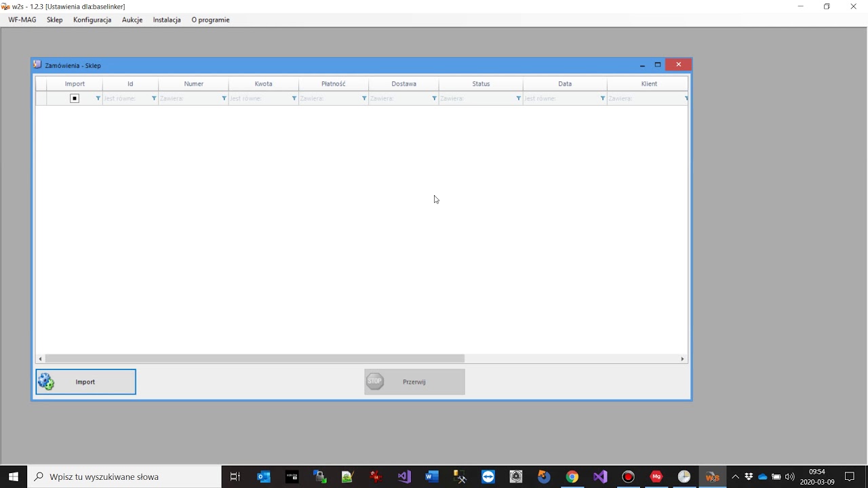Open the Kwota column filter funnel
The width and height of the screenshot is (868, 488).
click(294, 98)
